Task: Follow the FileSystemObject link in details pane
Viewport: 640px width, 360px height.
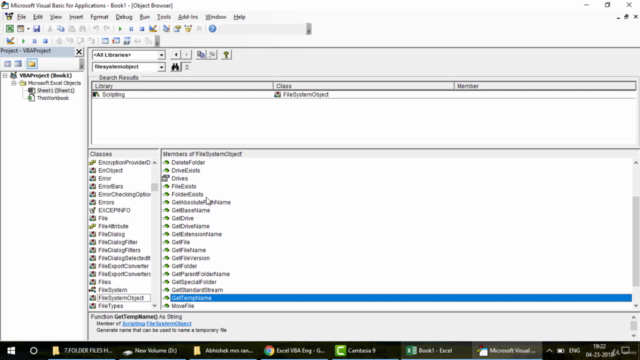Action: pyautogui.click(x=169, y=324)
